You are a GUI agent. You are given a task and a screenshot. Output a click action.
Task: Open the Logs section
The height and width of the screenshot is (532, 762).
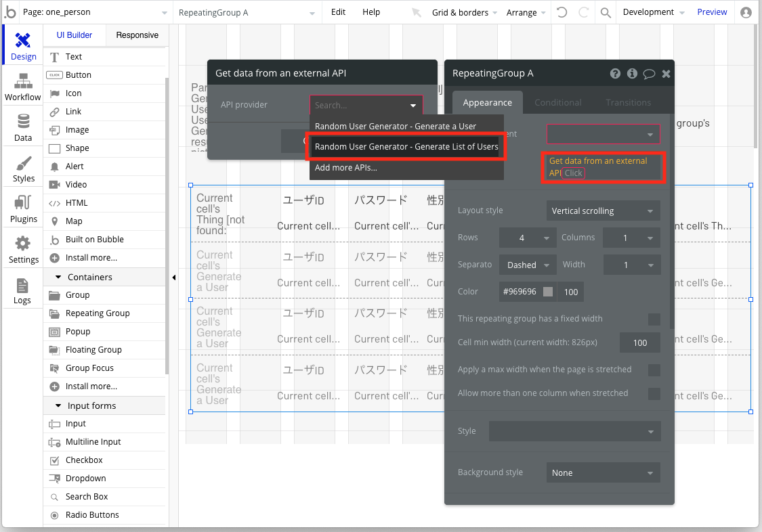tap(23, 290)
